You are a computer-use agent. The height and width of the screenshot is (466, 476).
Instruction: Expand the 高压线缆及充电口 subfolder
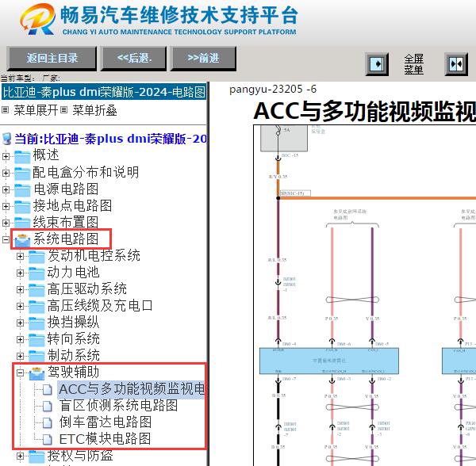click(20, 307)
